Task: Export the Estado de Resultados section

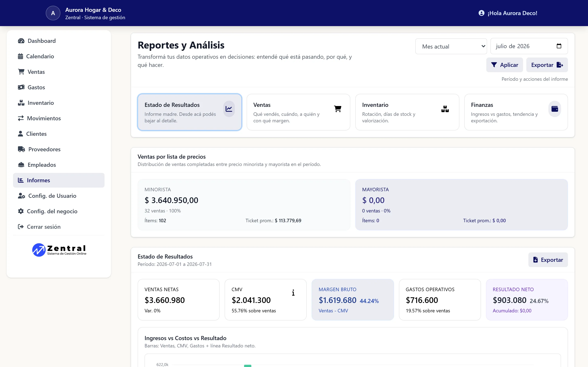Action: coord(548,260)
